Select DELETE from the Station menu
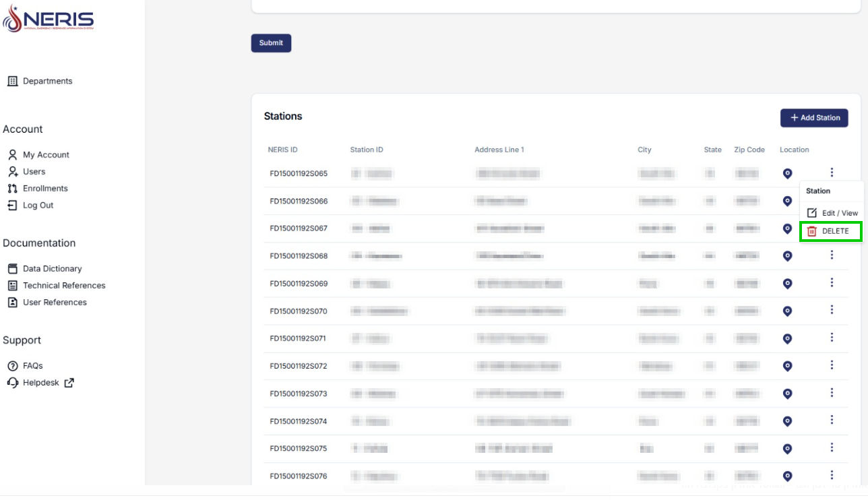Viewport: 868px width, 500px height. pos(830,231)
